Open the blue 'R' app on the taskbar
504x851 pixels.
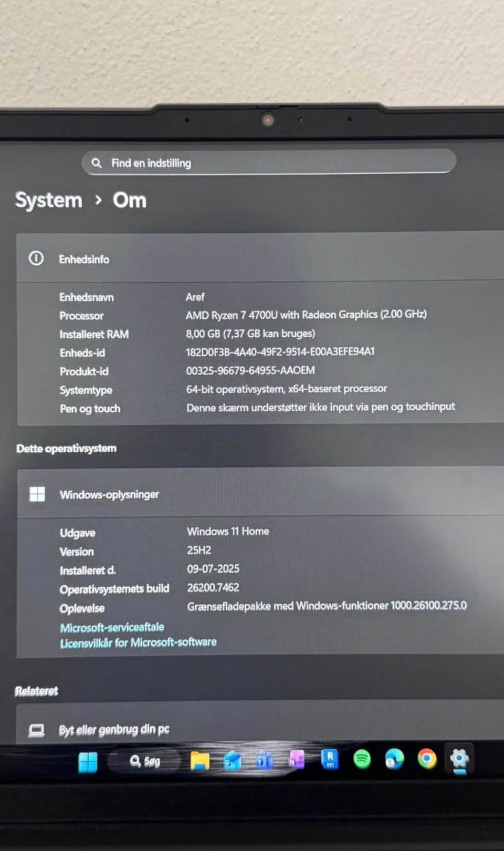tap(330, 759)
